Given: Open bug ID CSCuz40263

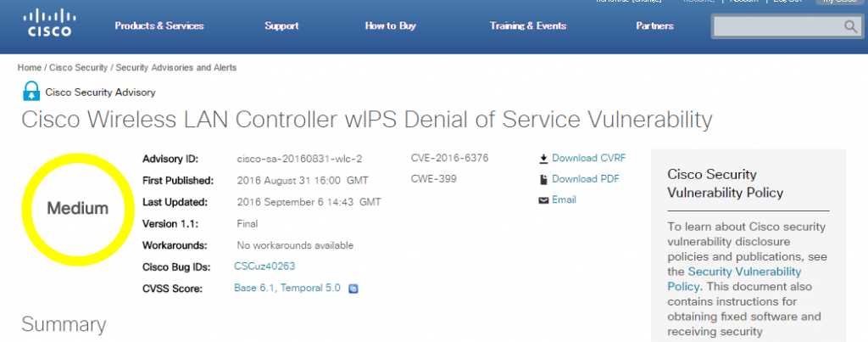Looking at the screenshot, I should coord(264,266).
